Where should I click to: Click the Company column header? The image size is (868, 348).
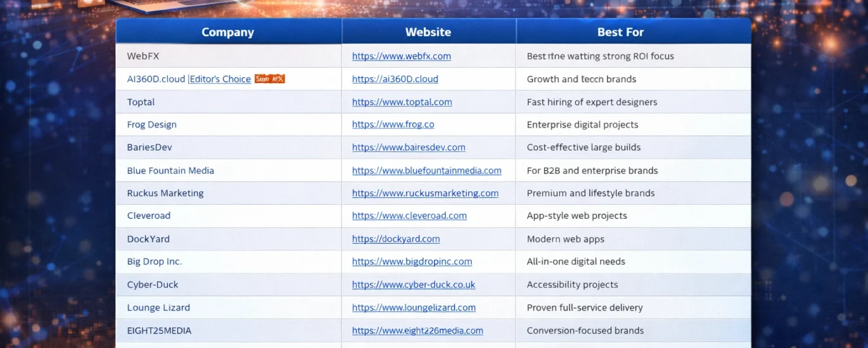coord(227,32)
